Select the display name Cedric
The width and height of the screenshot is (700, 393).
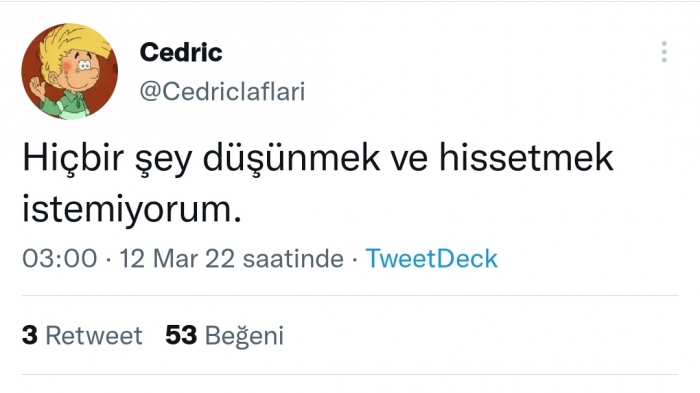(x=181, y=52)
